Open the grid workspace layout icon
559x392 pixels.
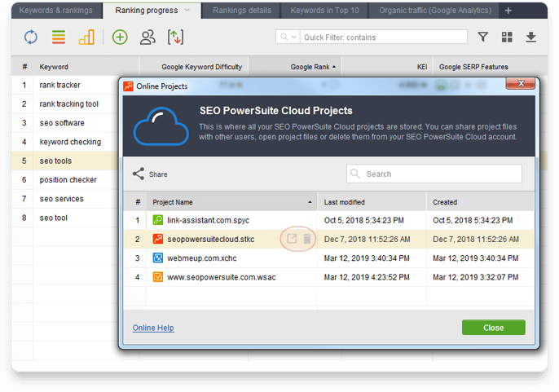point(507,37)
